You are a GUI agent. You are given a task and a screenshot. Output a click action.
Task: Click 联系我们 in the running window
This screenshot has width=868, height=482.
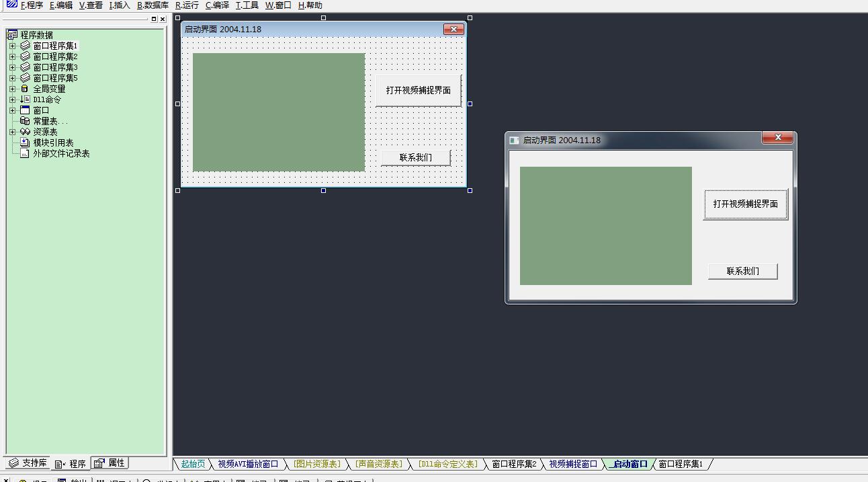[743, 271]
